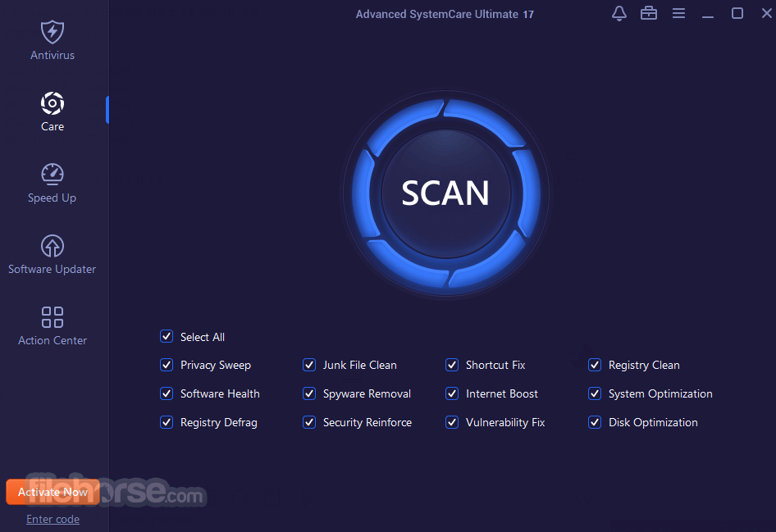Click the Activate Now button
The height and width of the screenshot is (532, 776).
coord(53,492)
